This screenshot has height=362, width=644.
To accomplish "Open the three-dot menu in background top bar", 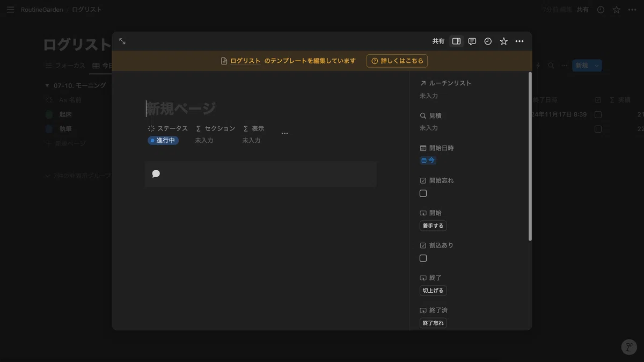I will (632, 10).
